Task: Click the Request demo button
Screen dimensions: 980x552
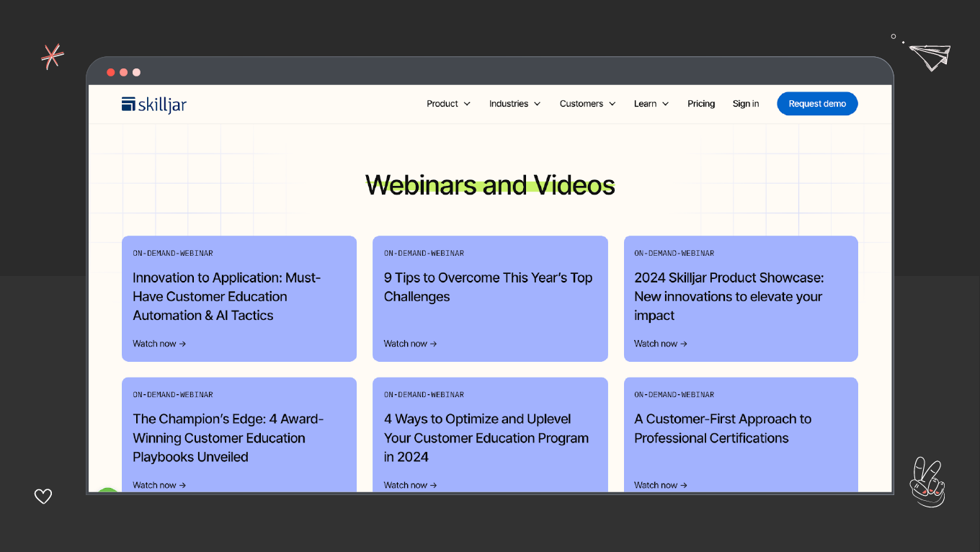Action: click(817, 103)
